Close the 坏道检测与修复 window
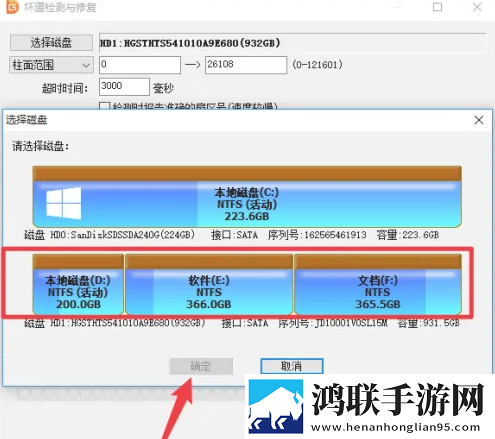Screen dimensions: 495x439 point(477,7)
